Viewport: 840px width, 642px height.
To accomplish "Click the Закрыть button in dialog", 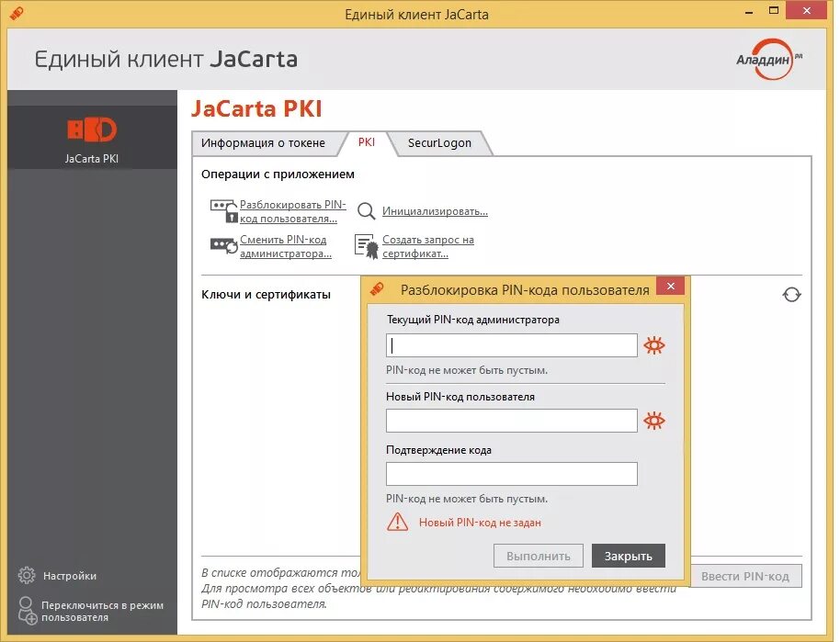I will 629,556.
